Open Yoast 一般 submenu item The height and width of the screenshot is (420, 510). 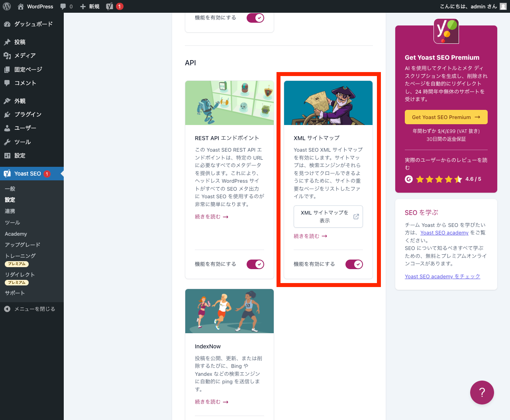(x=10, y=189)
